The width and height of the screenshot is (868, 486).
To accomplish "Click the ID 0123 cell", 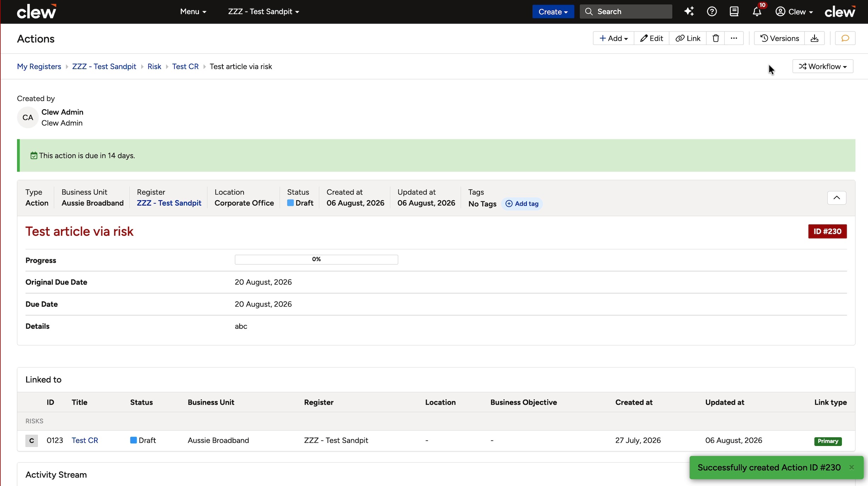I will (x=55, y=440).
